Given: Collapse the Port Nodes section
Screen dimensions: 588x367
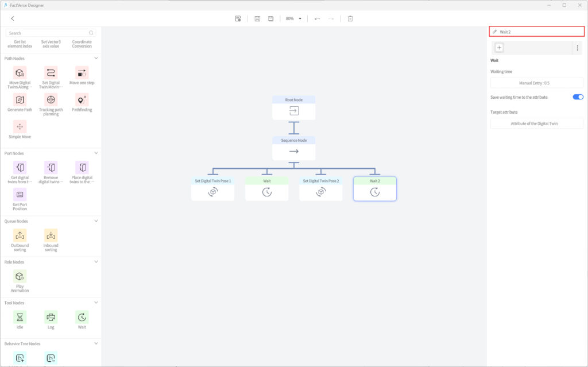Looking at the screenshot, I should tap(96, 153).
